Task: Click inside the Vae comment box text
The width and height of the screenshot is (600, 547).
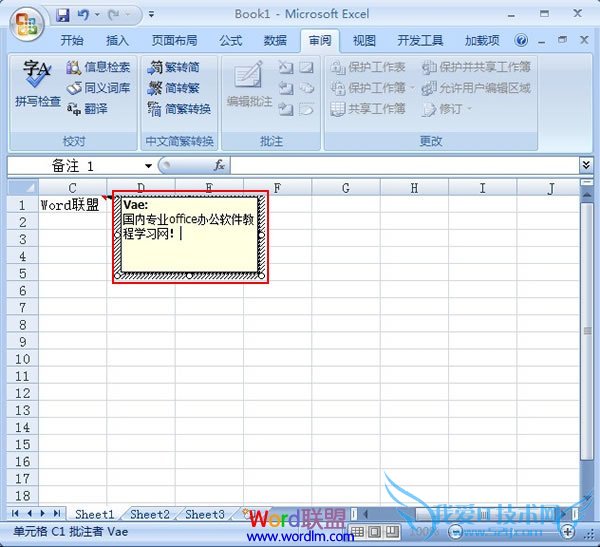Action: click(189, 234)
